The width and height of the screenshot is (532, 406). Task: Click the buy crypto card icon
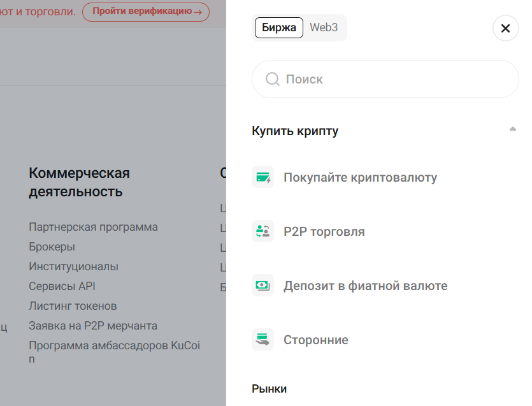[x=262, y=177]
